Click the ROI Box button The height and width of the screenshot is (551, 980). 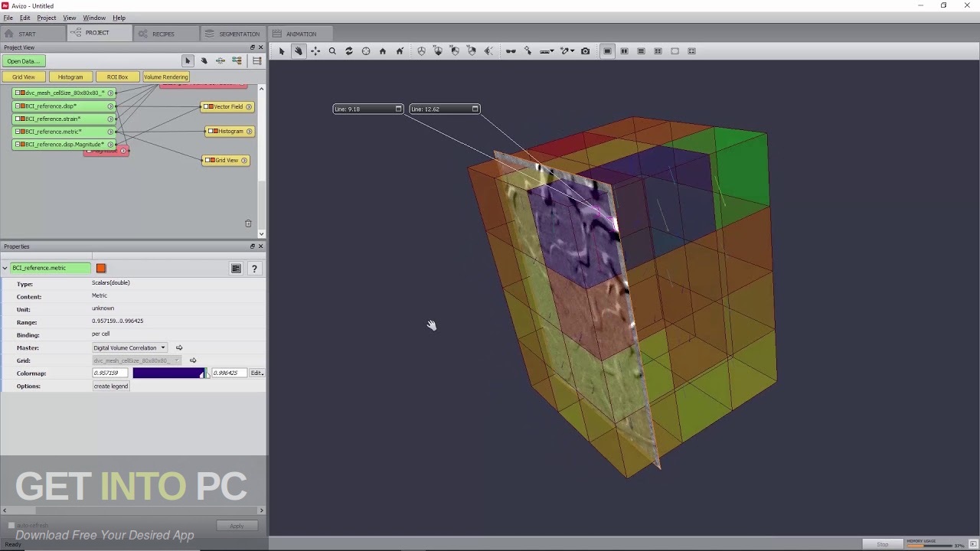pyautogui.click(x=117, y=77)
